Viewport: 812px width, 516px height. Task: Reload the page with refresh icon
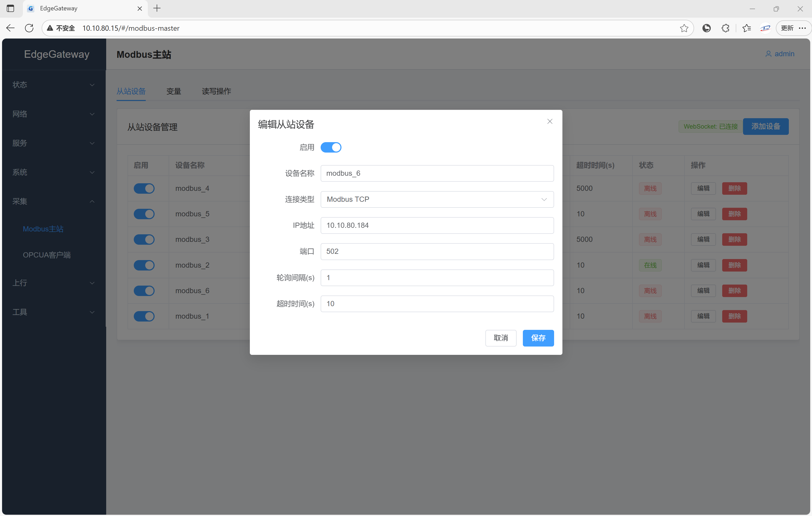click(29, 28)
